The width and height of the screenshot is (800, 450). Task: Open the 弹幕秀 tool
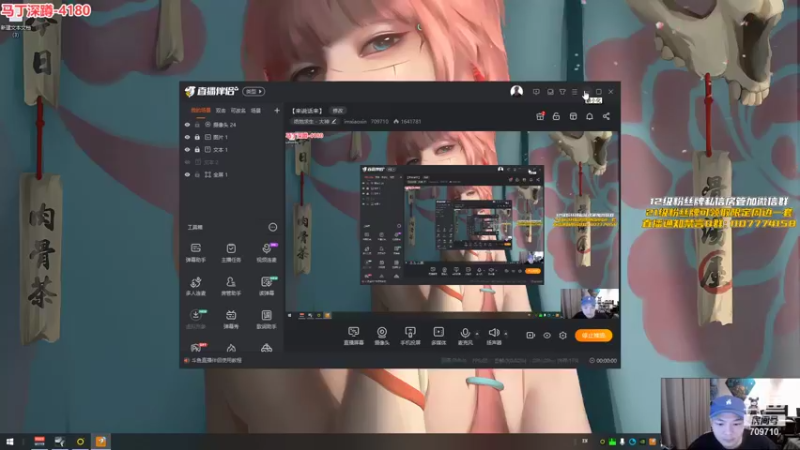(231, 319)
